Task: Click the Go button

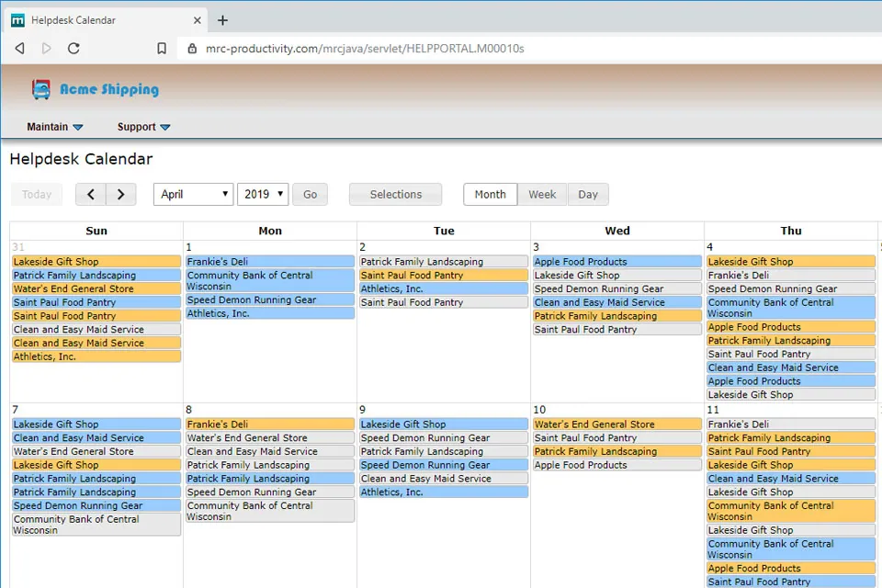Action: point(310,195)
